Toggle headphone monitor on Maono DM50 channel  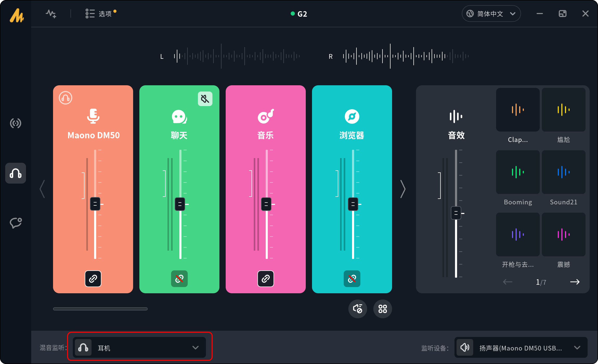(66, 98)
